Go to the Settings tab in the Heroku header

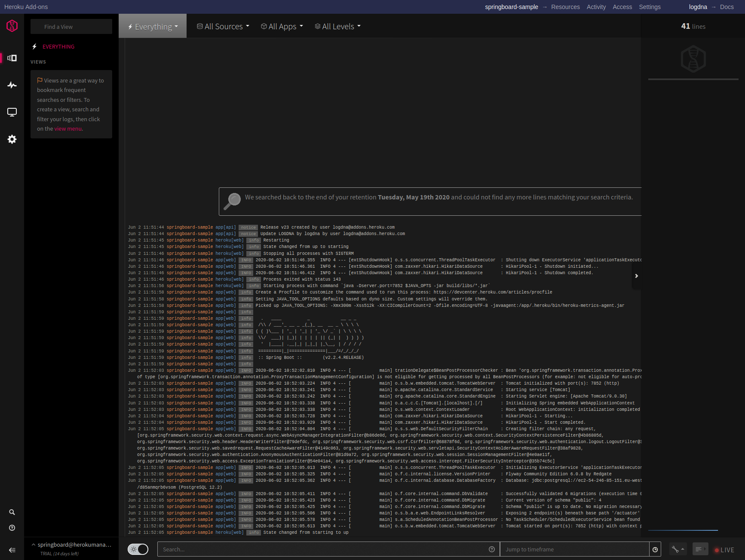(650, 7)
